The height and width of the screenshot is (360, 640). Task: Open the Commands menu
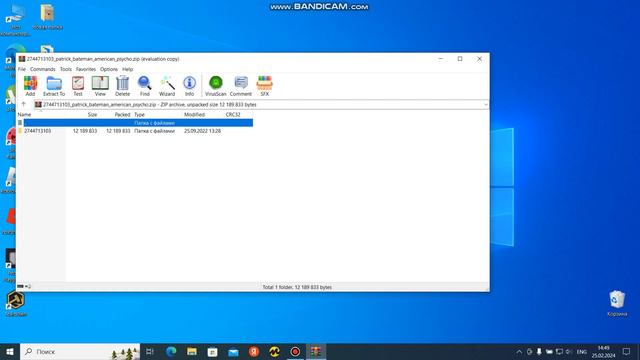[42, 69]
